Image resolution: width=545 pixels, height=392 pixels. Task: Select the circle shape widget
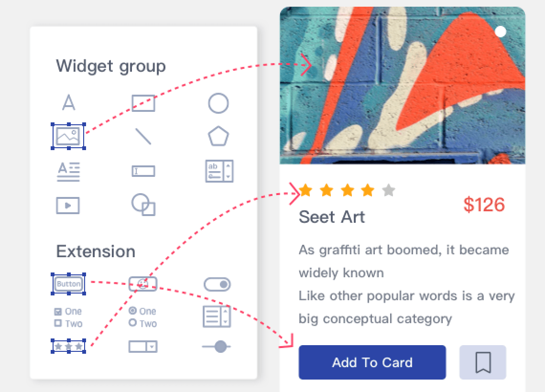[x=218, y=103]
